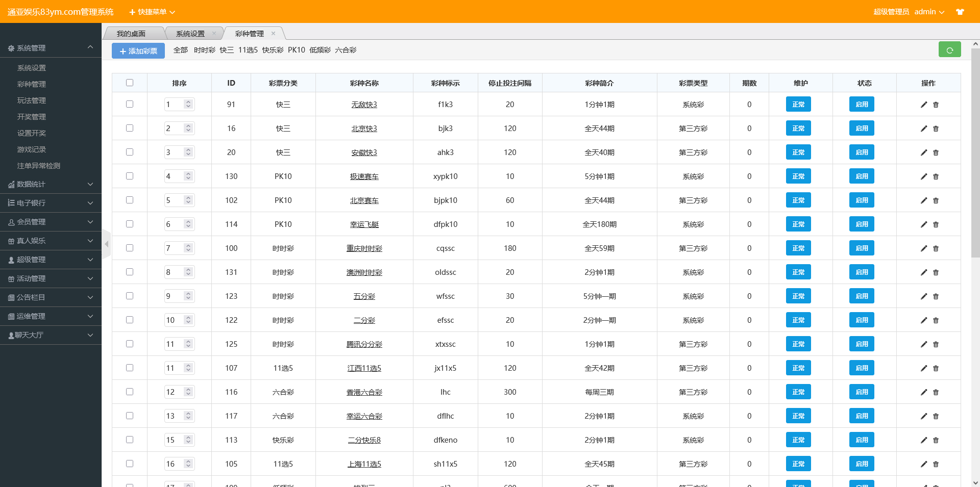Click the sort order input for 幸运飞艇 row
The height and width of the screenshot is (487, 980).
pos(173,224)
